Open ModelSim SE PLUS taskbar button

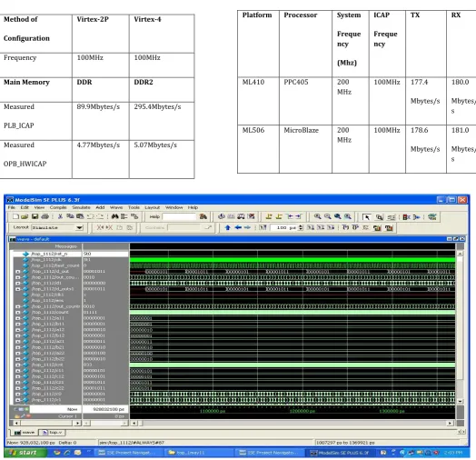click(340, 453)
